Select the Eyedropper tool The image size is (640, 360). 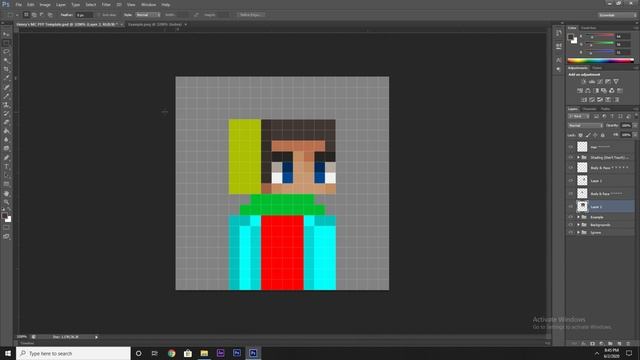6,78
